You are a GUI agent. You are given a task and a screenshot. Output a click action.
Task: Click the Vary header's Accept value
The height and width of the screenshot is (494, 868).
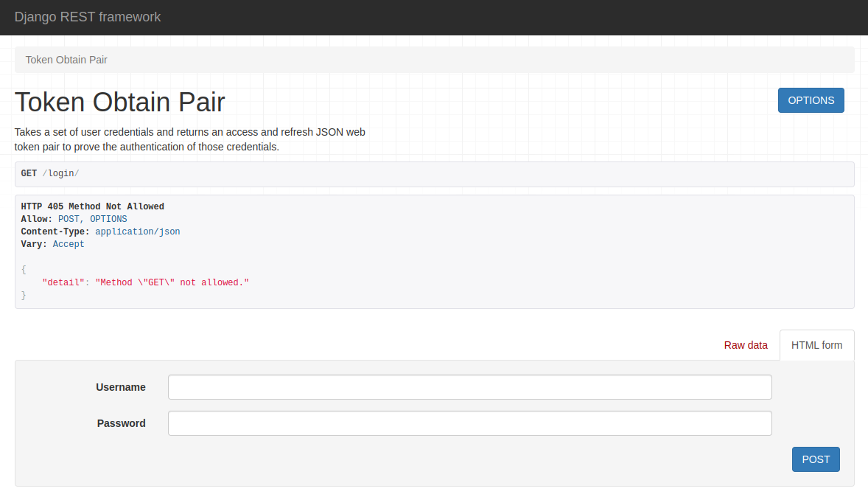pyautogui.click(x=69, y=244)
